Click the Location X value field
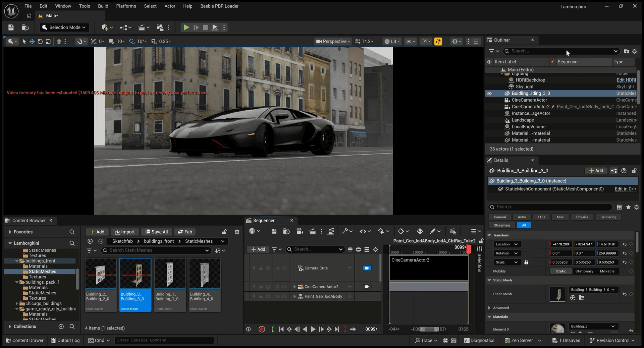Screen dimensions: 644x348 click(561, 244)
